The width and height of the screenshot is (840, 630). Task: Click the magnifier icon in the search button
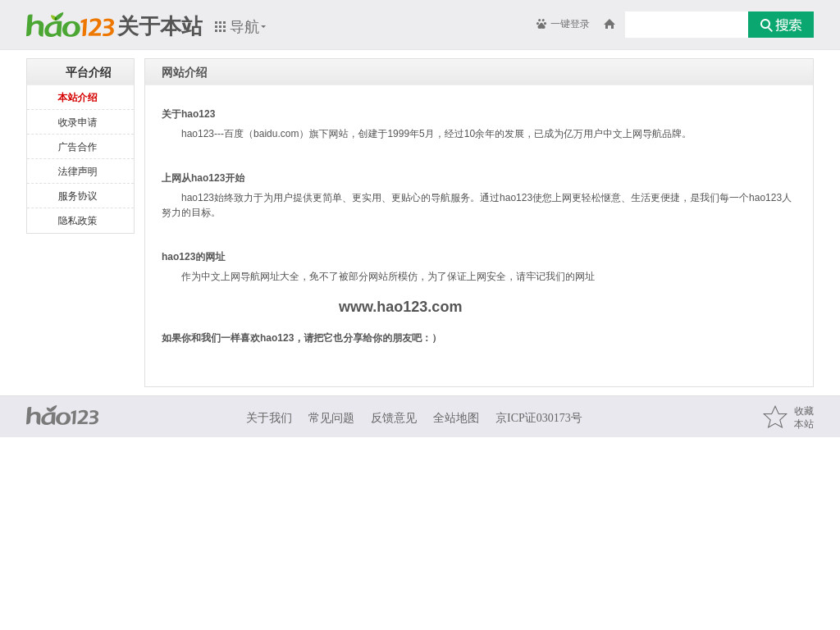[x=766, y=25]
